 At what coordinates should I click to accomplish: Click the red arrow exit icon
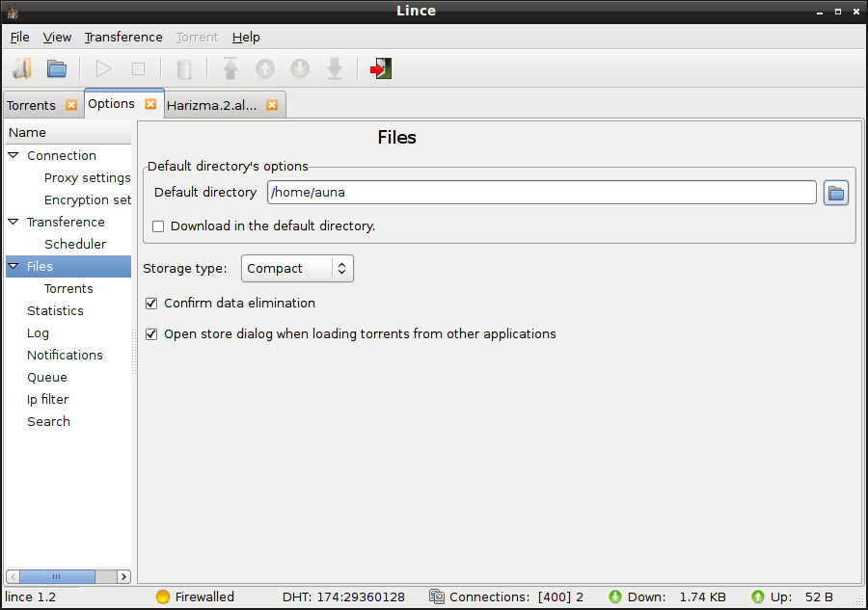pyautogui.click(x=381, y=68)
